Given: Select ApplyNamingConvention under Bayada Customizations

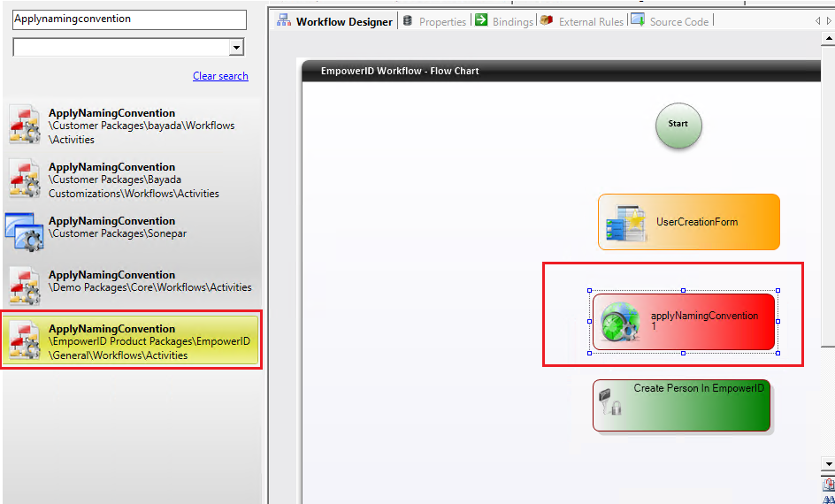Looking at the screenshot, I should 131,179.
